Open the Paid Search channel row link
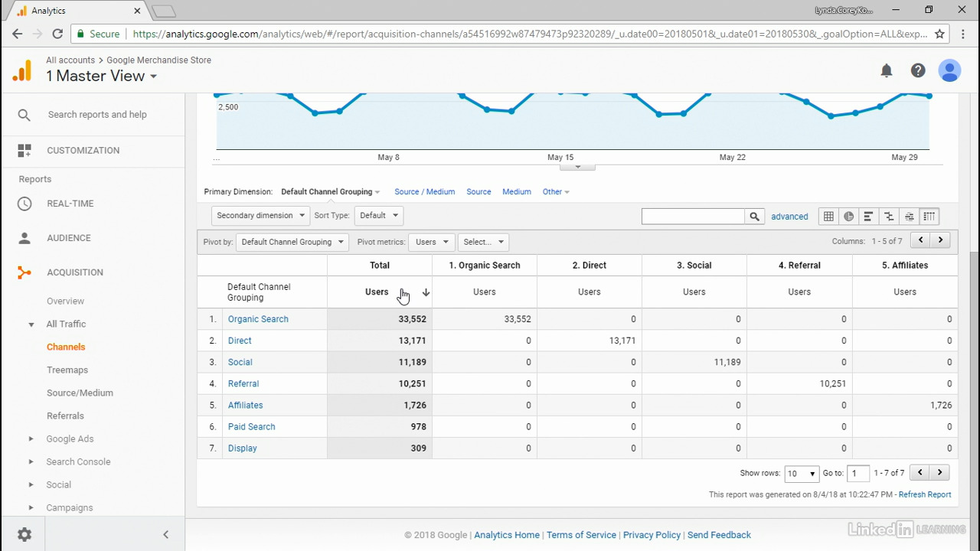This screenshot has width=980, height=551. pos(251,427)
